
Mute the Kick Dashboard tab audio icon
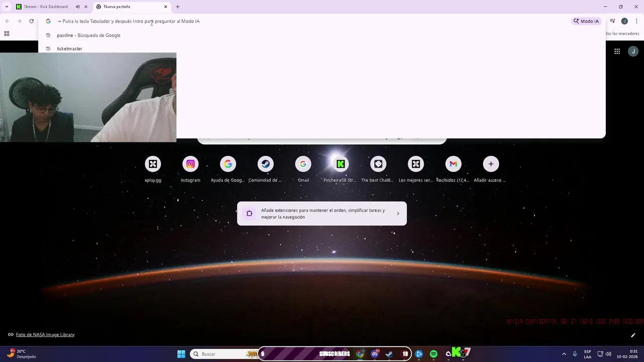click(x=77, y=7)
